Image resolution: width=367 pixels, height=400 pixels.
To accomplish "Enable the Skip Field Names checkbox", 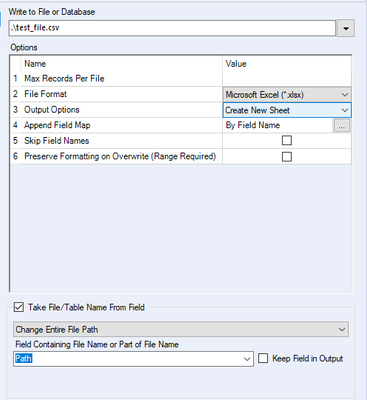I will (287, 140).
